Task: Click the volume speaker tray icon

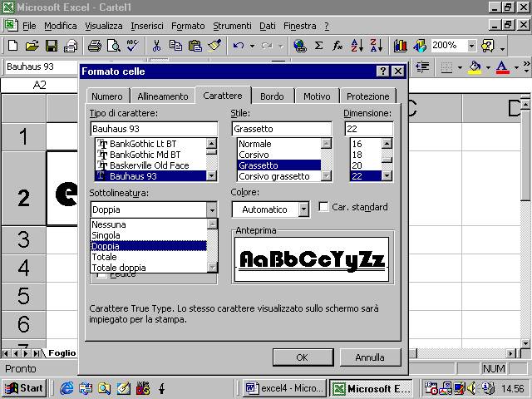Action: coord(471,388)
